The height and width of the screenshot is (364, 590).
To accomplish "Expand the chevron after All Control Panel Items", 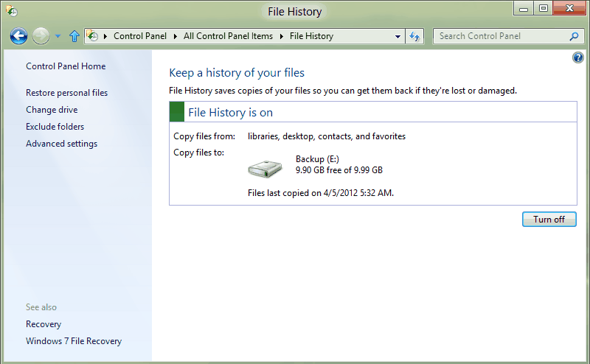I will 282,36.
